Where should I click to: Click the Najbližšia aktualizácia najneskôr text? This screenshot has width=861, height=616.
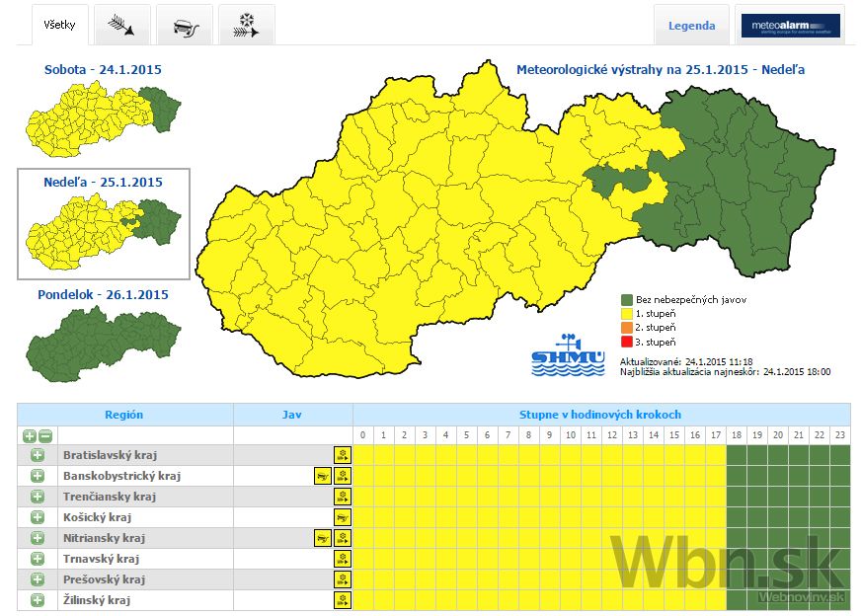pyautogui.click(x=726, y=372)
